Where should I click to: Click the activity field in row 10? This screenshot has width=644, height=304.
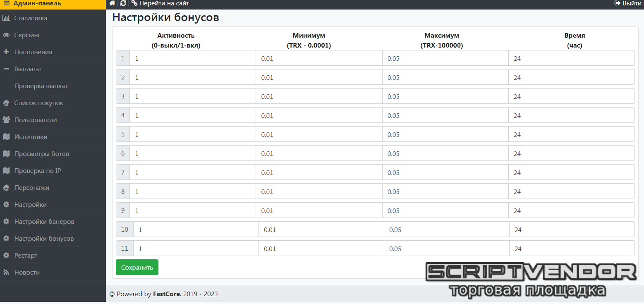coord(196,230)
